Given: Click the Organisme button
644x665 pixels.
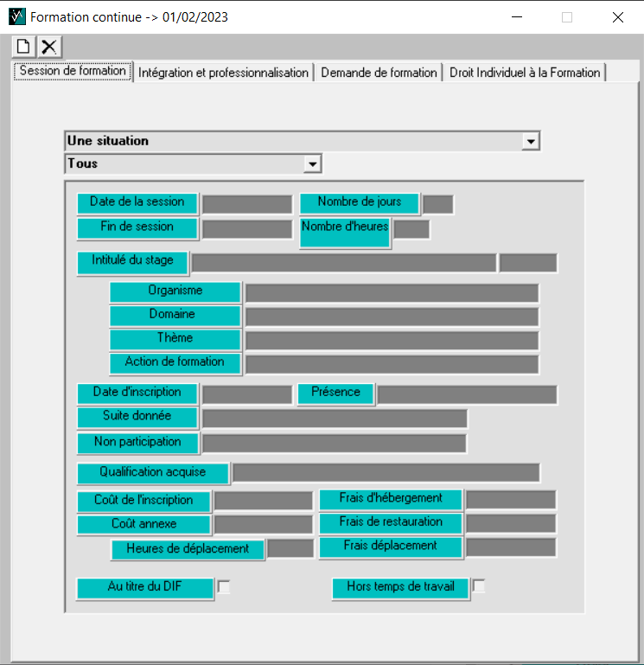Looking at the screenshot, I should pos(175,291).
